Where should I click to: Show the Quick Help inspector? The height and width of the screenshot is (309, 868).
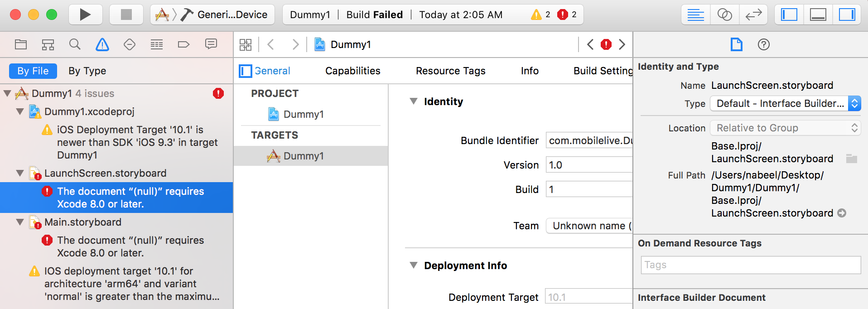764,44
